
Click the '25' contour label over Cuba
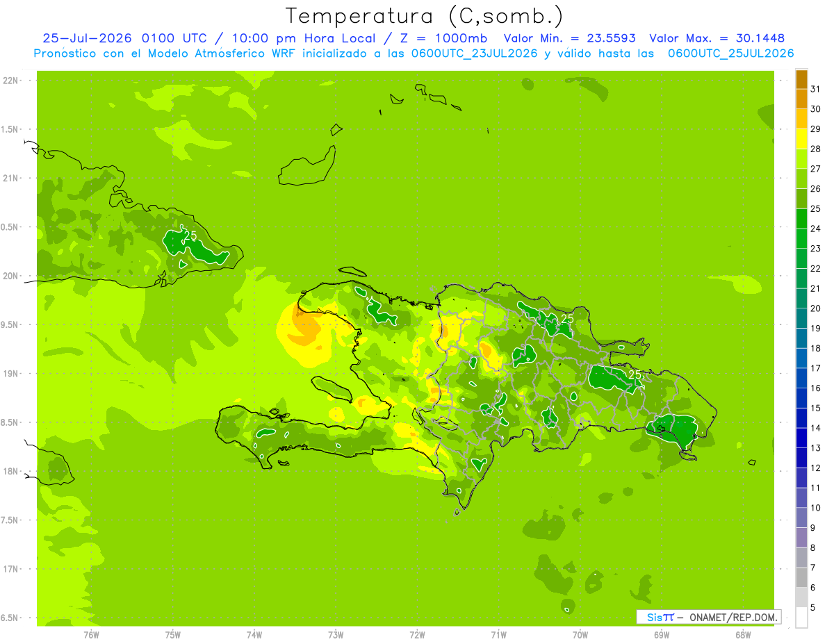[x=190, y=236]
